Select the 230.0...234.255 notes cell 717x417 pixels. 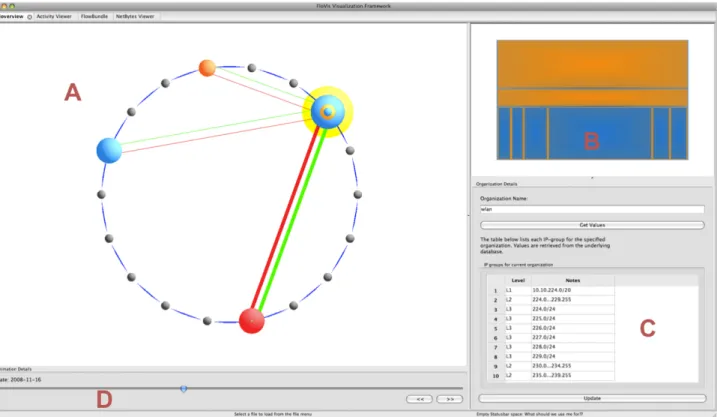point(573,366)
